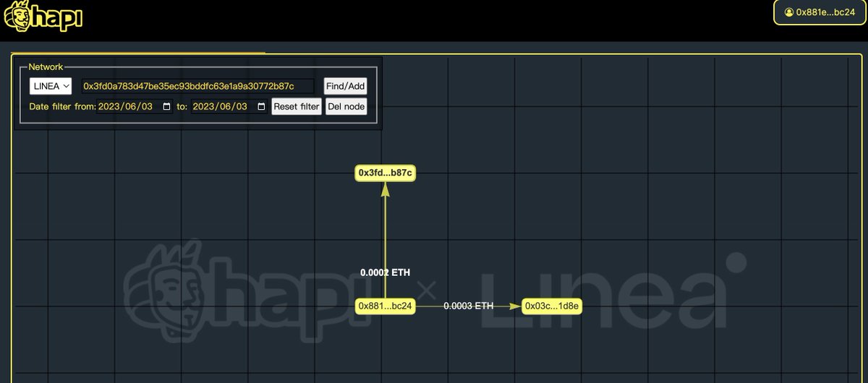Viewport: 868px width, 383px height.
Task: Select the 0x881...bc24 graph node
Action: click(x=385, y=306)
